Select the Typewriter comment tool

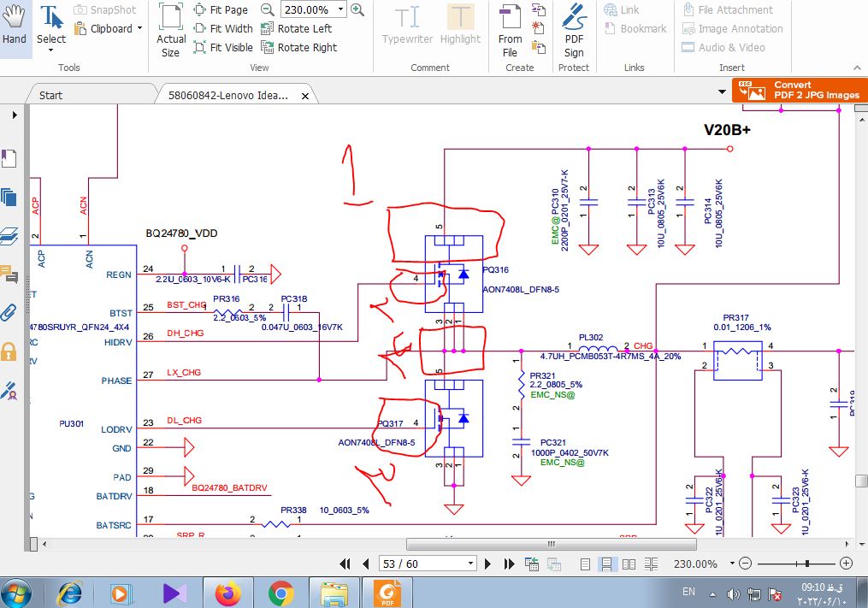pyautogui.click(x=407, y=26)
